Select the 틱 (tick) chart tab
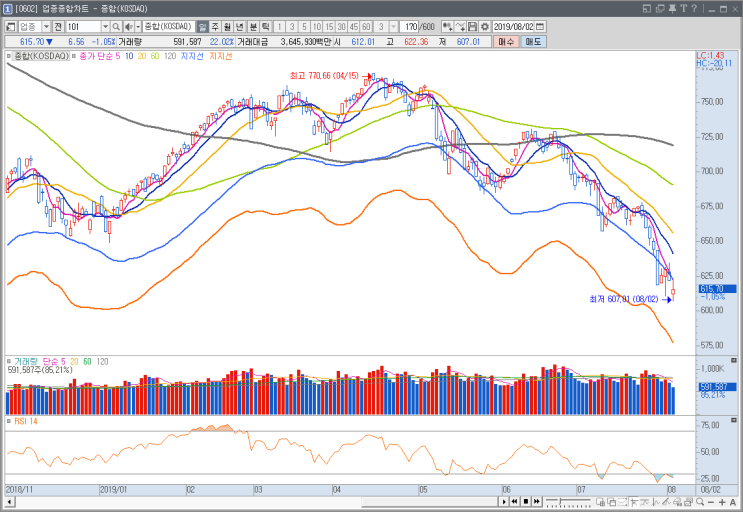The width and height of the screenshot is (743, 512). click(x=265, y=27)
